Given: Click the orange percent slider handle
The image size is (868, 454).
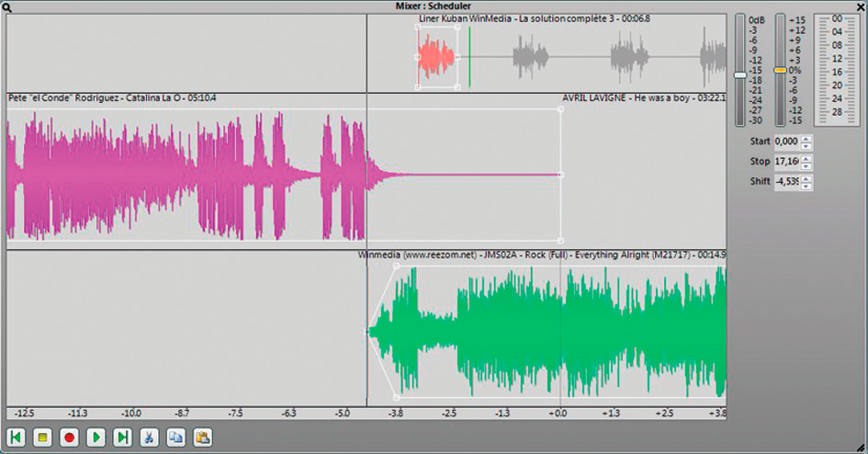Looking at the screenshot, I should [x=780, y=70].
